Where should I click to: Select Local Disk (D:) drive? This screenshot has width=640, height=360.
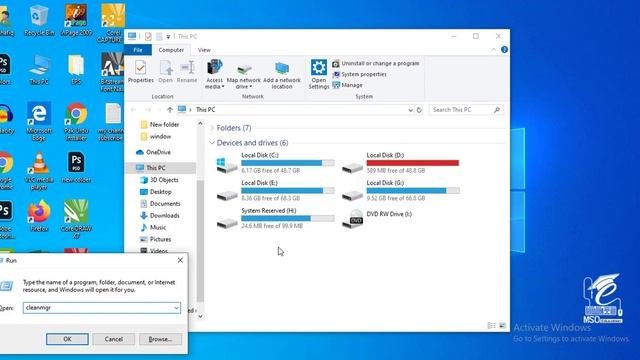[x=401, y=163]
